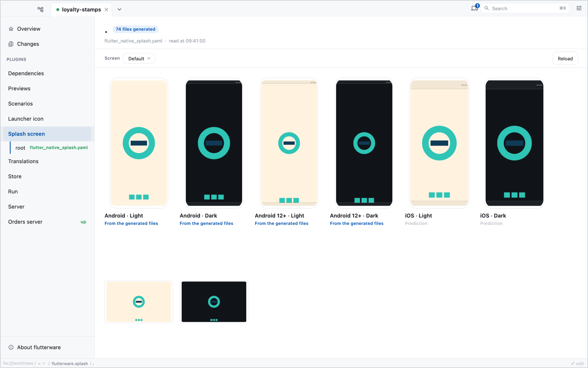
Task: Select the iOS Light preview
Action: point(439,143)
